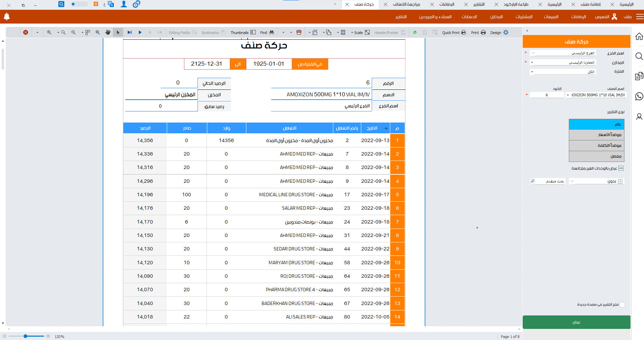This screenshot has height=340, width=644.
Task: Select the Hand pan tool
Action: point(108,32)
